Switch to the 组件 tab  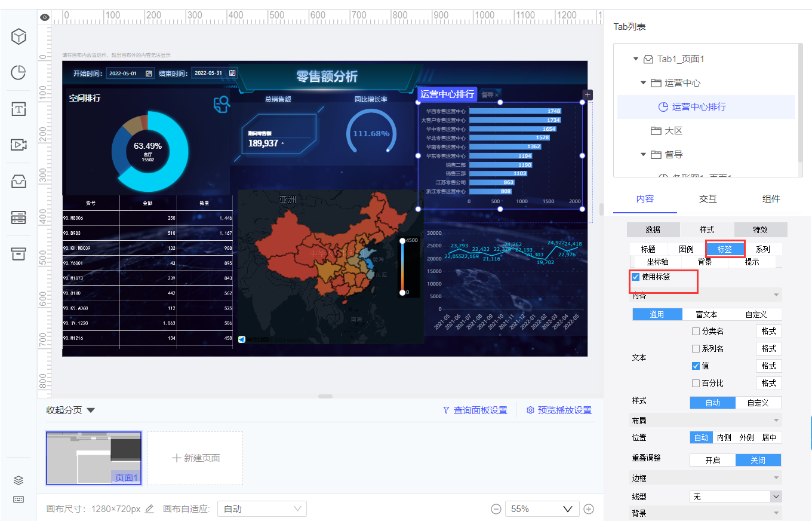point(771,199)
